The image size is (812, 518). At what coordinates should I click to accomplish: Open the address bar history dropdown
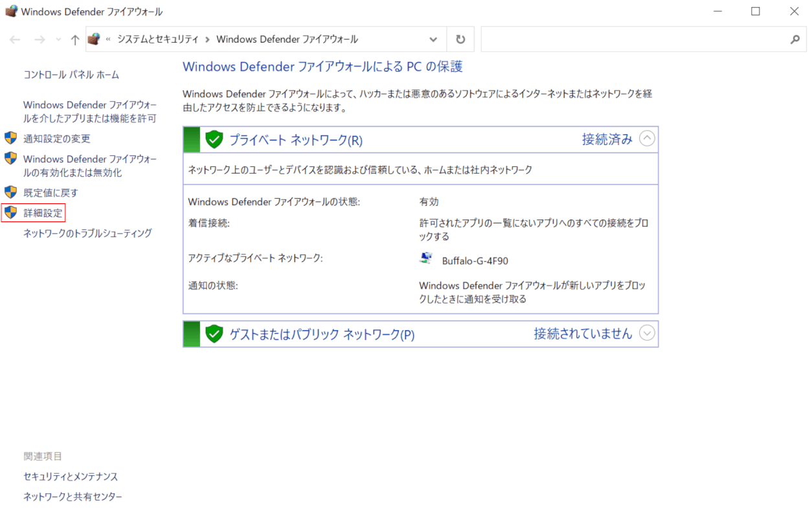(x=433, y=39)
